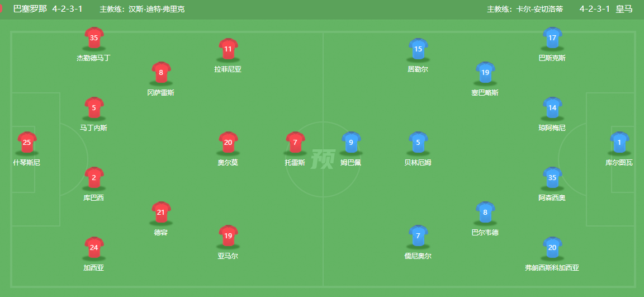The height and width of the screenshot is (297, 644).
Task: Click the 巴塞罗那 team name
Action: (x=30, y=9)
